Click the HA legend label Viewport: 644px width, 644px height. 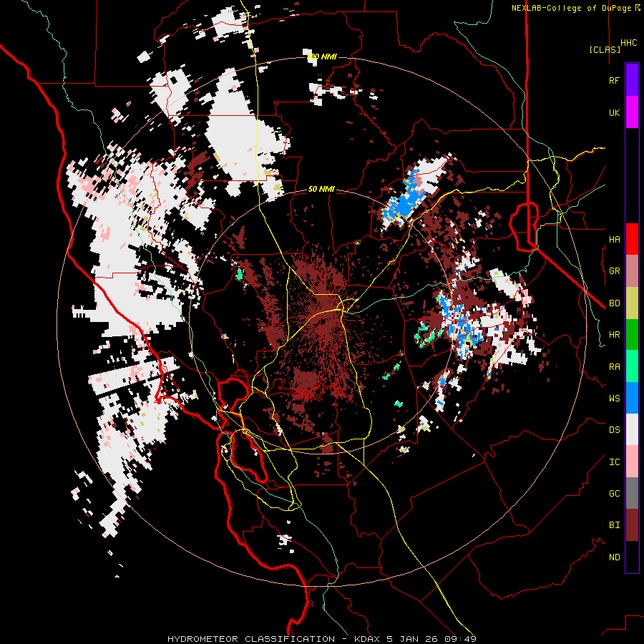pyautogui.click(x=614, y=239)
